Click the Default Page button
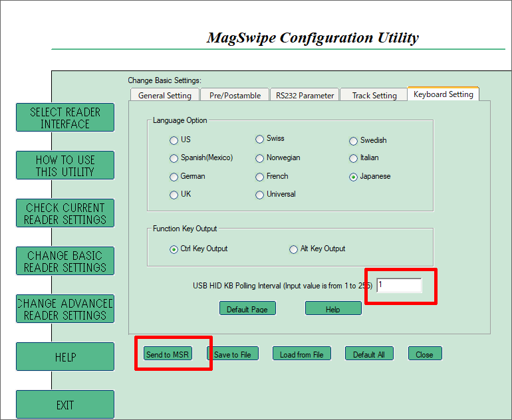The width and height of the screenshot is (512, 420). coord(247,308)
